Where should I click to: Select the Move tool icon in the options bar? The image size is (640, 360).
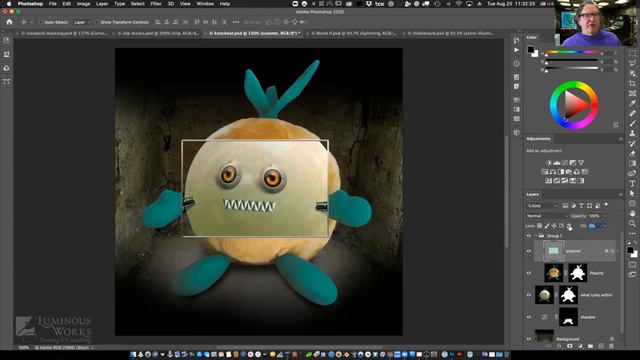tap(24, 22)
